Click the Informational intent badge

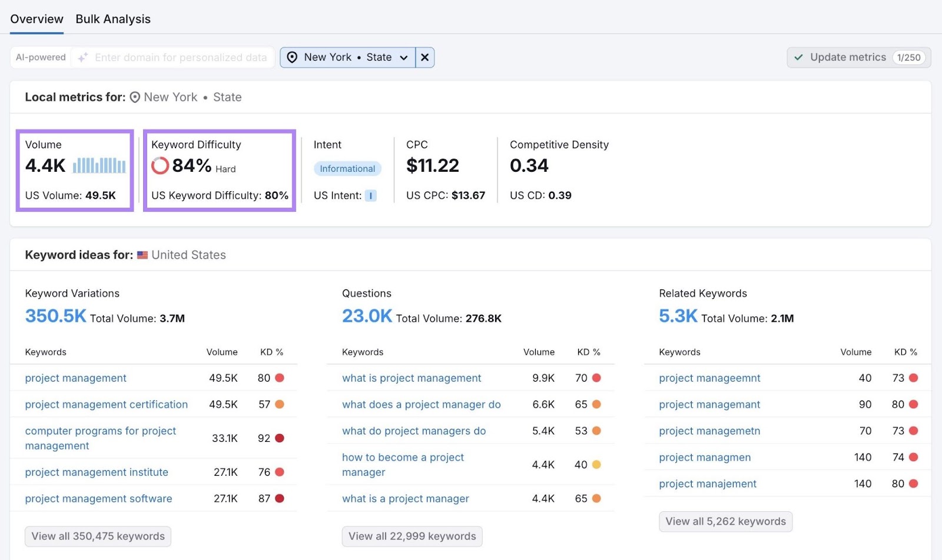coord(347,168)
